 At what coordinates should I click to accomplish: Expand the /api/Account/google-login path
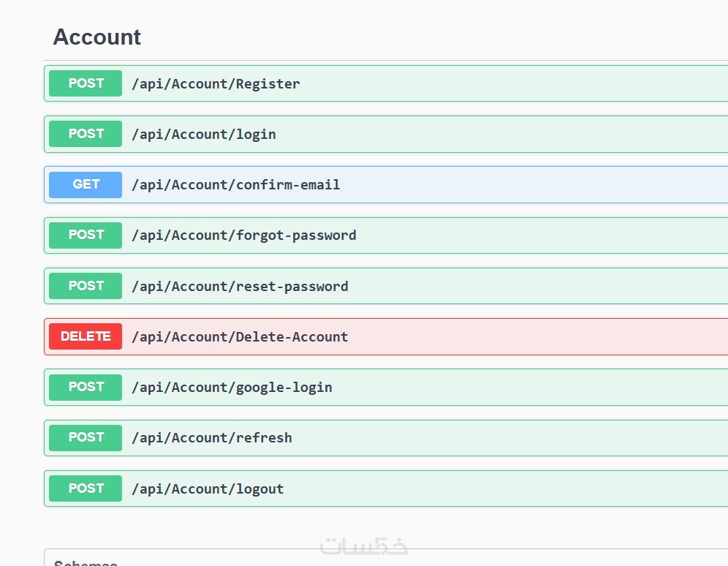click(232, 388)
